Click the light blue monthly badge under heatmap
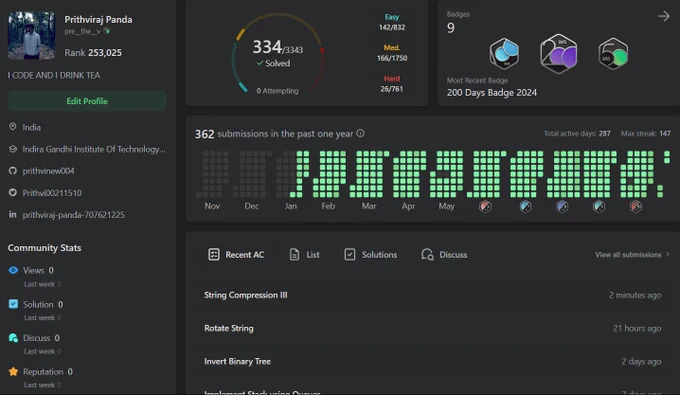 pyautogui.click(x=525, y=206)
